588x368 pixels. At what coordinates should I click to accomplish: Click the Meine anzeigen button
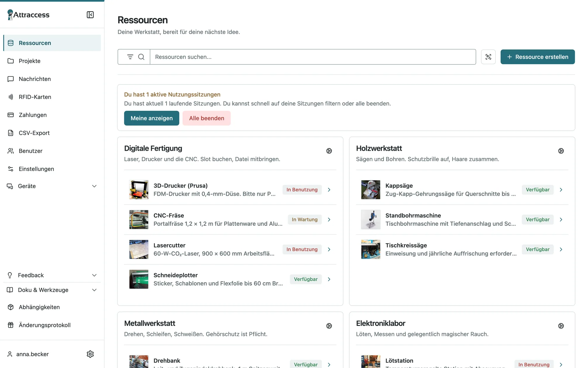click(152, 118)
